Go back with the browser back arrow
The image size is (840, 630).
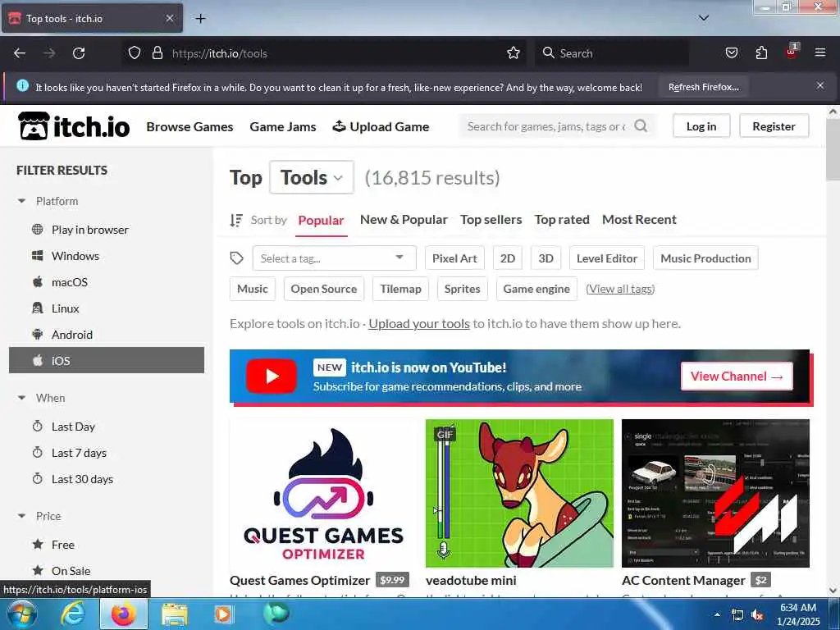pyautogui.click(x=20, y=53)
